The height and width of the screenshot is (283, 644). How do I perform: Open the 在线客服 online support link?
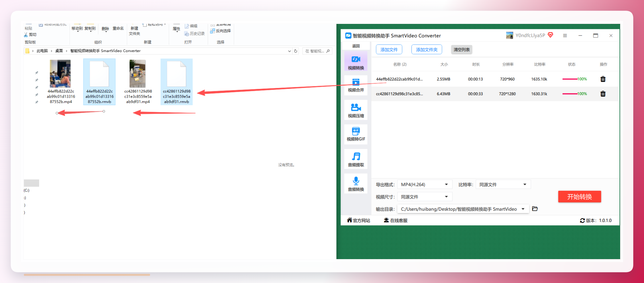(x=399, y=220)
